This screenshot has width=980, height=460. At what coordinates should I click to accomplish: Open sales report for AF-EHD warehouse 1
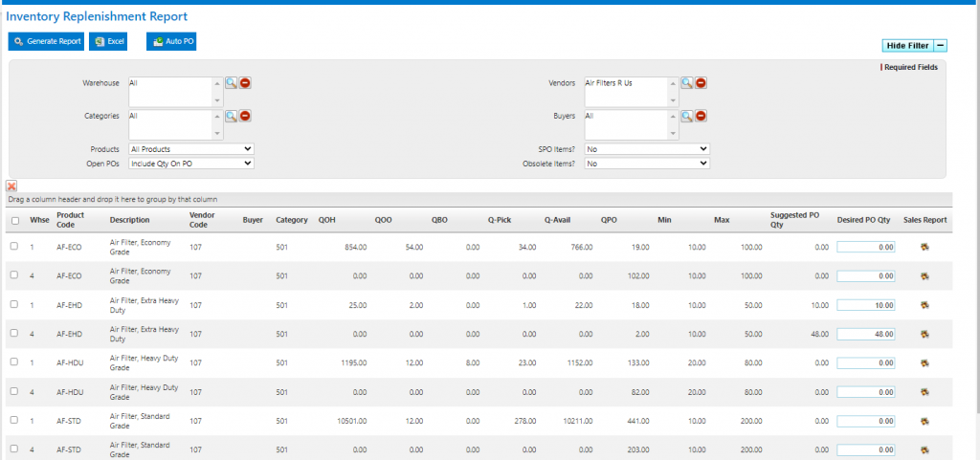tap(924, 305)
